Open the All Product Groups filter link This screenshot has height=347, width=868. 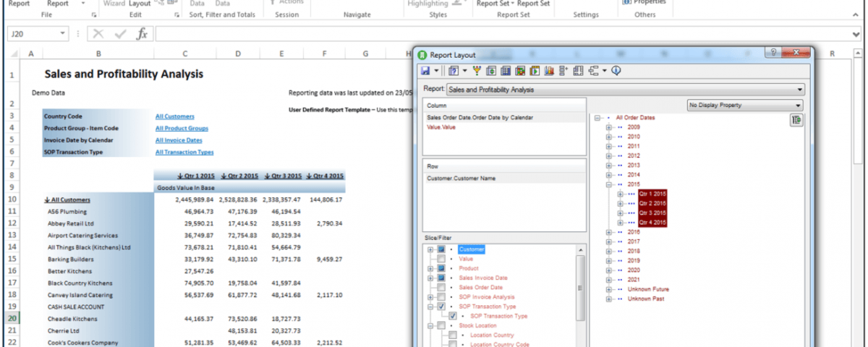[x=182, y=129]
